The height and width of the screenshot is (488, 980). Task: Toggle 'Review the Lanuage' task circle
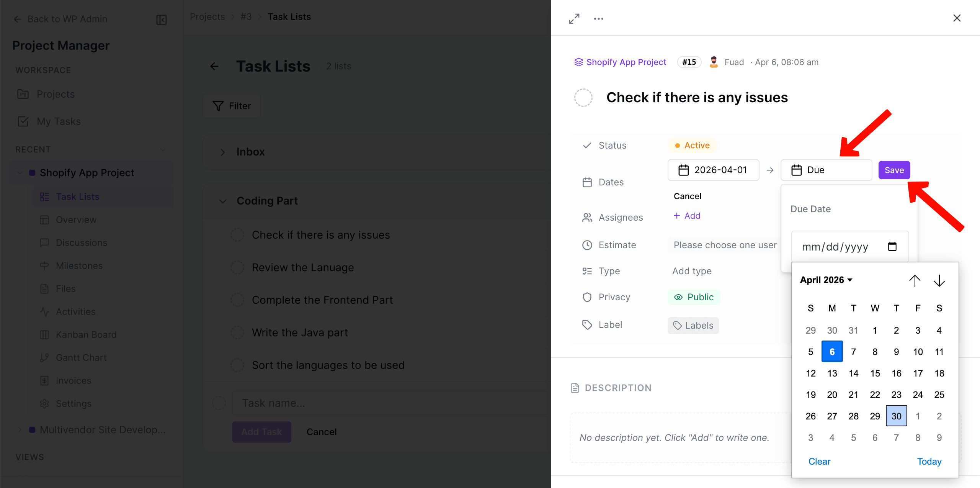pos(237,267)
